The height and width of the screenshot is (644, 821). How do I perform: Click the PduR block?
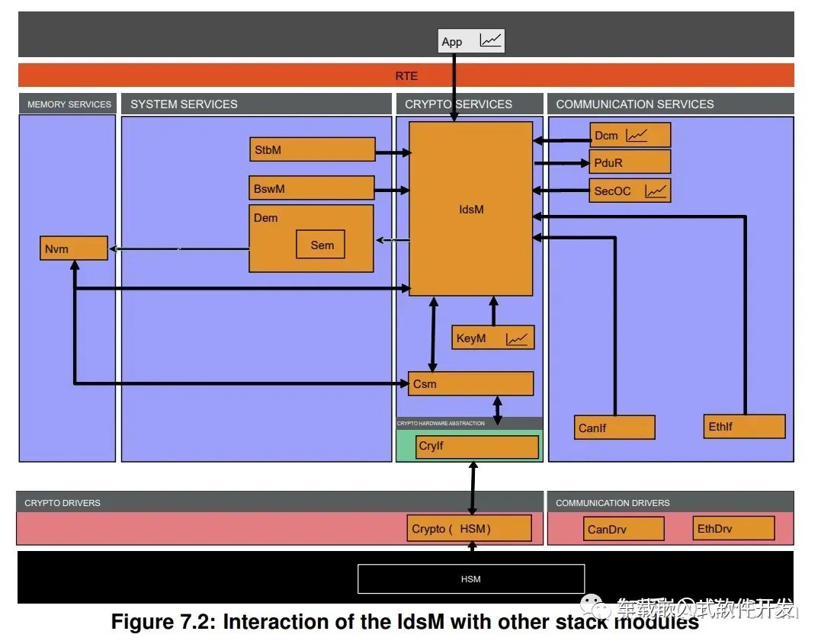pos(629,162)
